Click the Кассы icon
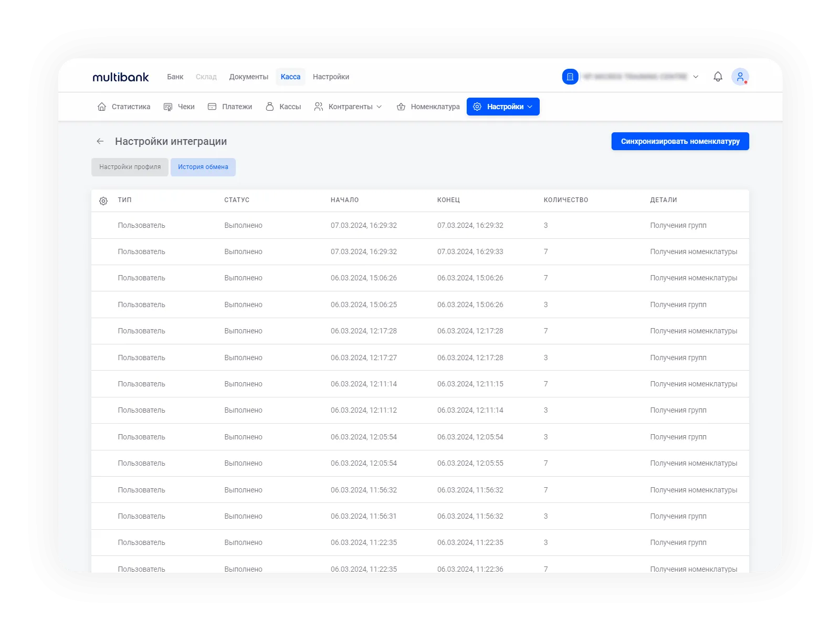Image resolution: width=840 pixels, height=630 pixels. [x=270, y=107]
